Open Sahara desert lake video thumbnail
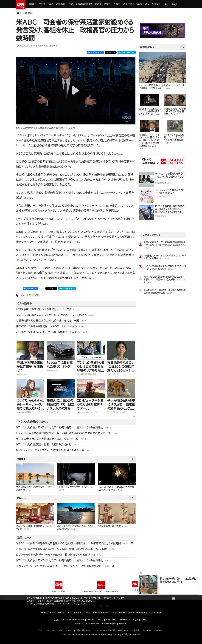The image size is (202, 644). [x=35, y=474]
